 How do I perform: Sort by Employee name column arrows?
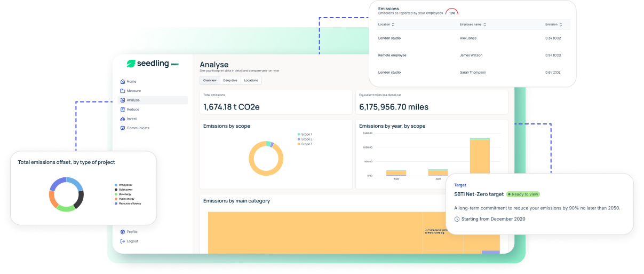484,25
